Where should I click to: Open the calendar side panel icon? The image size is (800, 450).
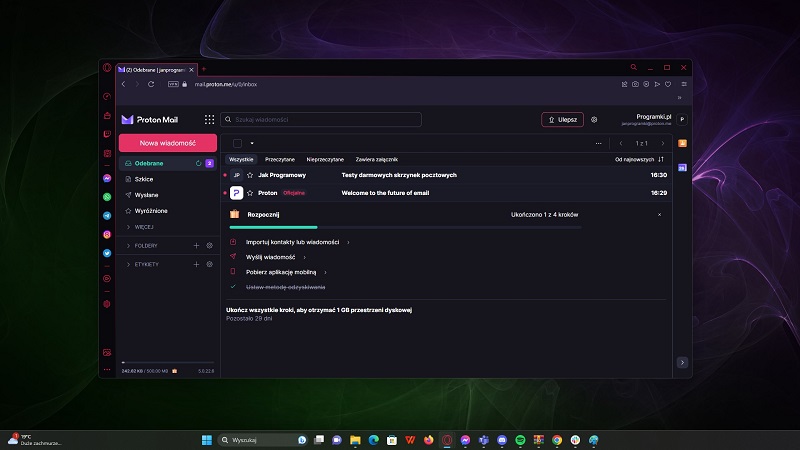pyautogui.click(x=682, y=167)
